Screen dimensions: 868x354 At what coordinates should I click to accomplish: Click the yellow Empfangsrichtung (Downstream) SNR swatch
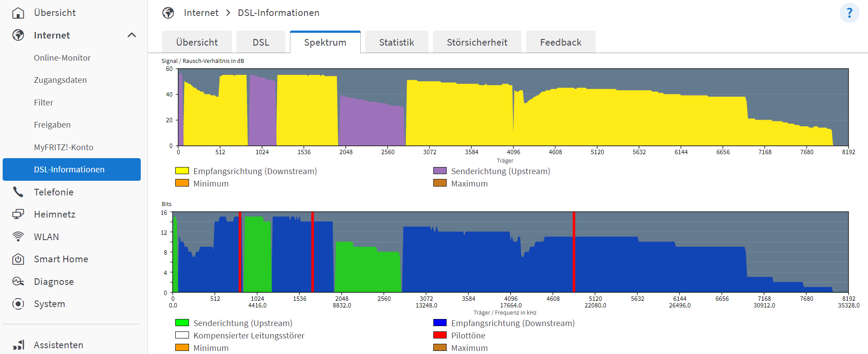(x=182, y=171)
